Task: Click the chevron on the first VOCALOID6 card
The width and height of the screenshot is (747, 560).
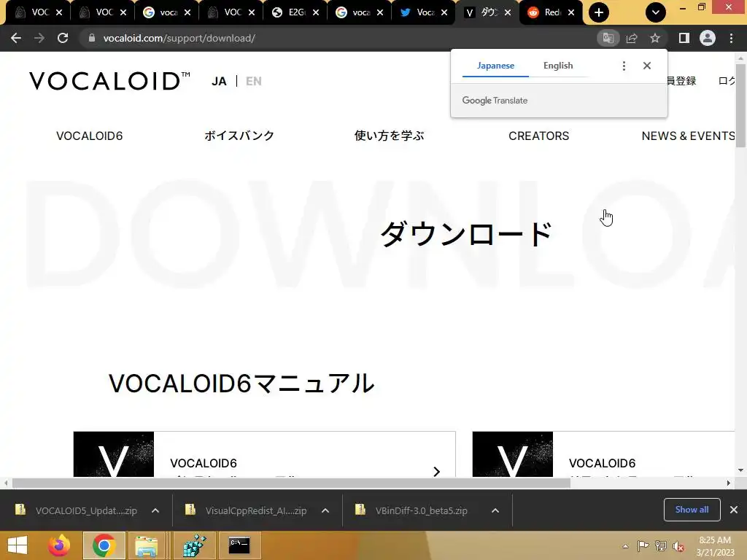Action: click(x=437, y=472)
